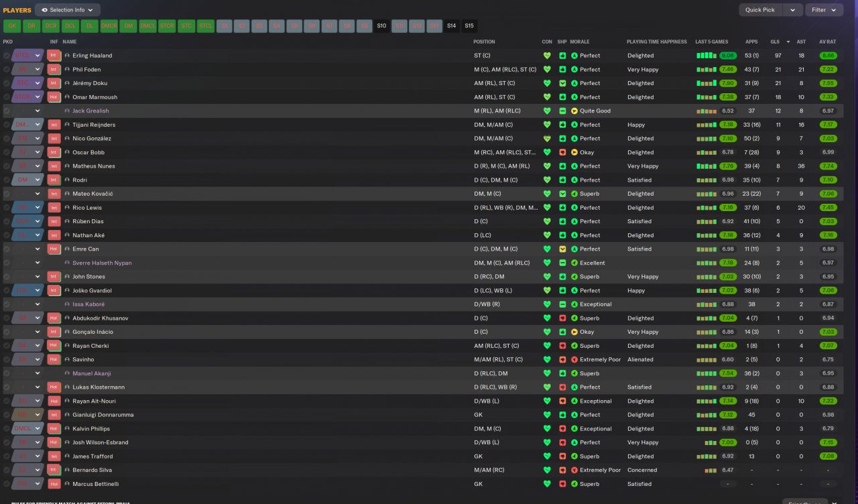858x504 pixels.
Task: Open position dropdown for Nathan Aké
Action: pyautogui.click(x=38, y=235)
